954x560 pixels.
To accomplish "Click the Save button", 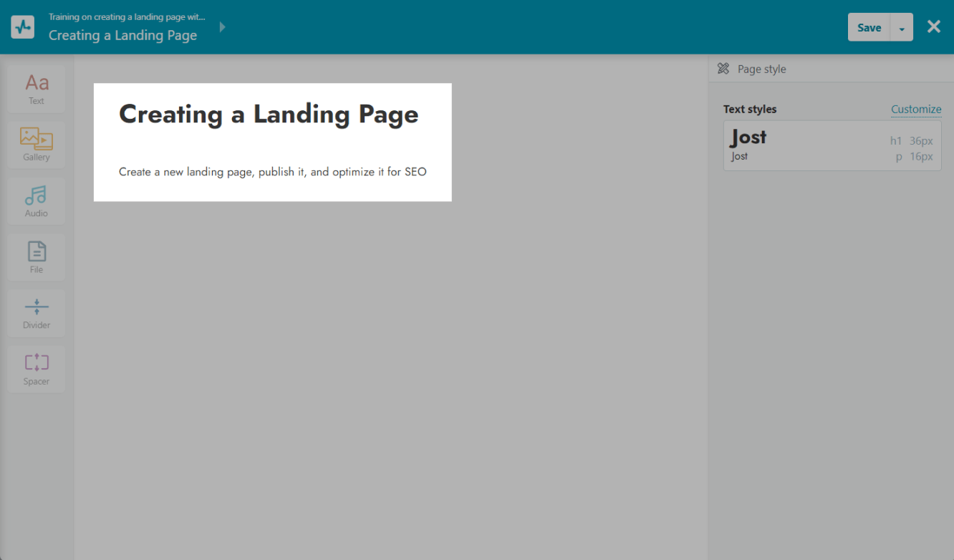I will (x=869, y=28).
